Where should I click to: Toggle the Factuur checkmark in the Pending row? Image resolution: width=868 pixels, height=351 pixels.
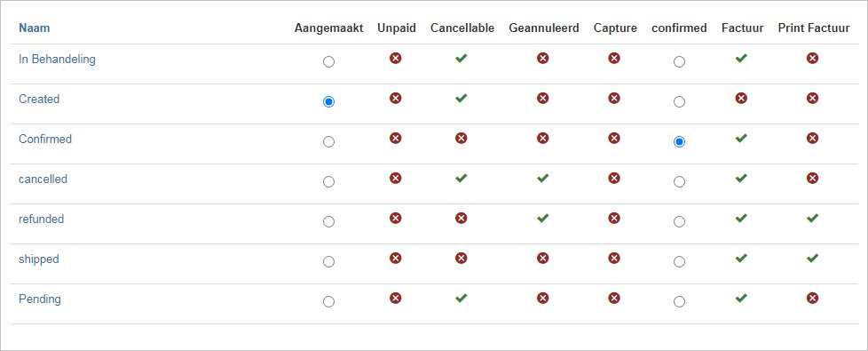(741, 298)
